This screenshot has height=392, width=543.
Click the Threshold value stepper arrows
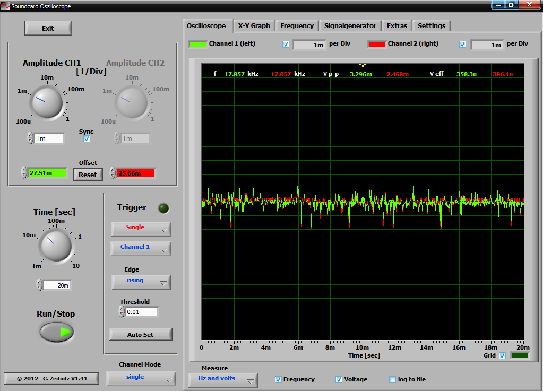point(122,312)
